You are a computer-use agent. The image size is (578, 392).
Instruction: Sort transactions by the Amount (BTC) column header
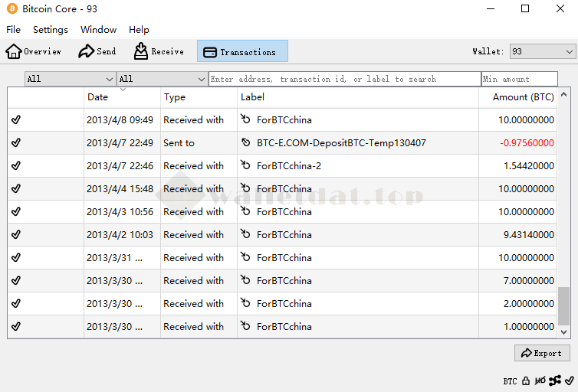click(x=523, y=97)
